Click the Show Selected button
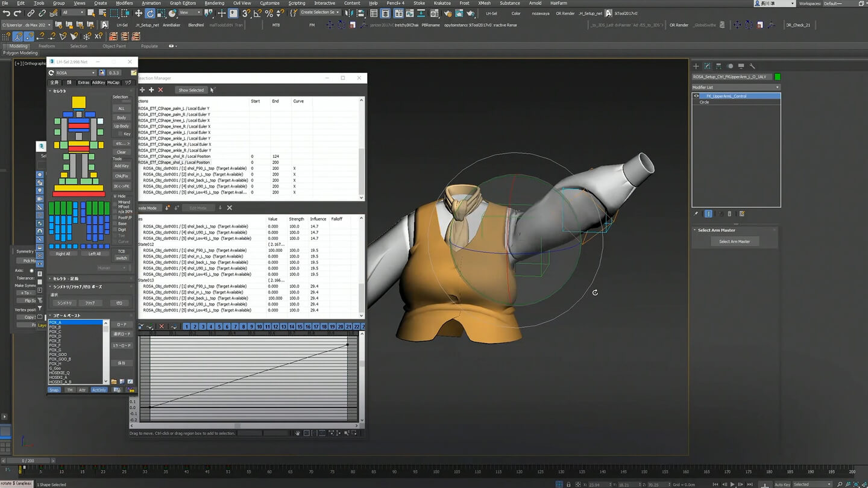 [x=191, y=90]
